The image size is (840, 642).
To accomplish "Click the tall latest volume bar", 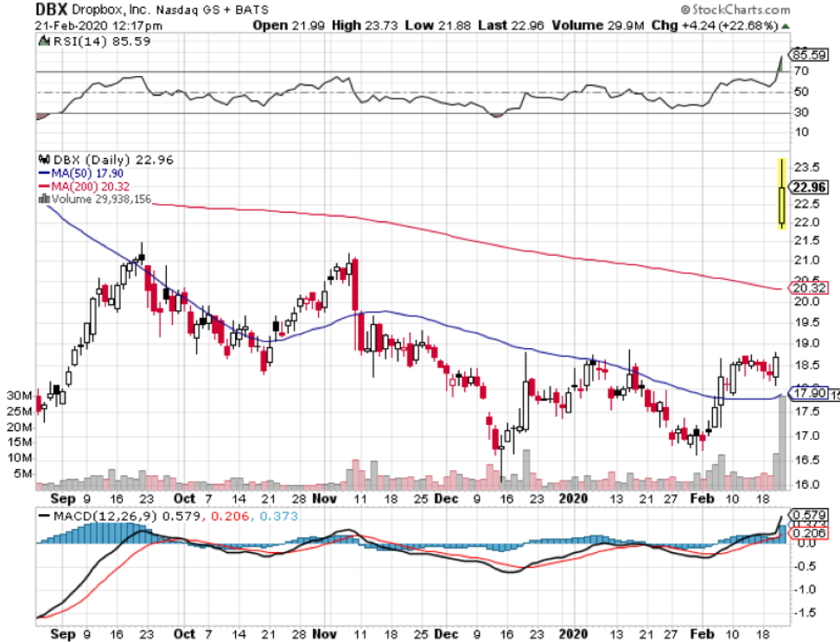I will (782, 442).
